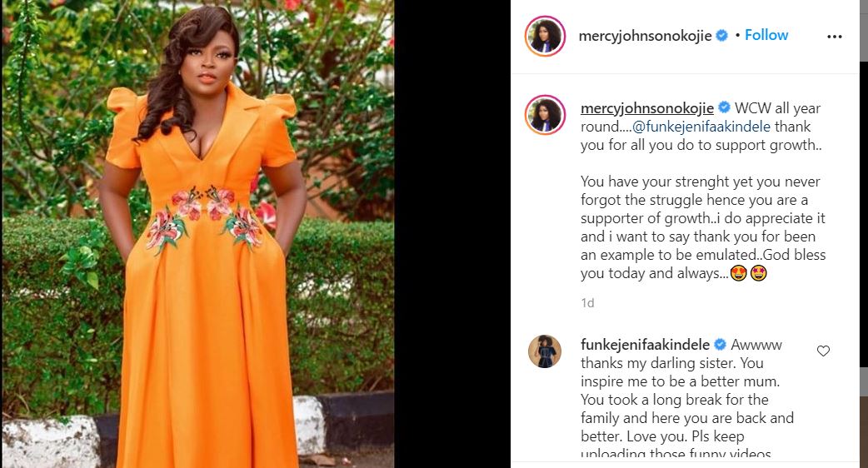Click the funkejenifaakindele commenter username
Screen dimensions: 868x468
(645, 345)
